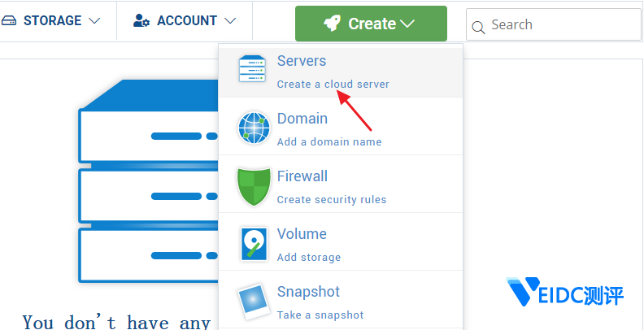
Task: Click the server rack icon for Servers
Action: pyautogui.click(x=252, y=68)
